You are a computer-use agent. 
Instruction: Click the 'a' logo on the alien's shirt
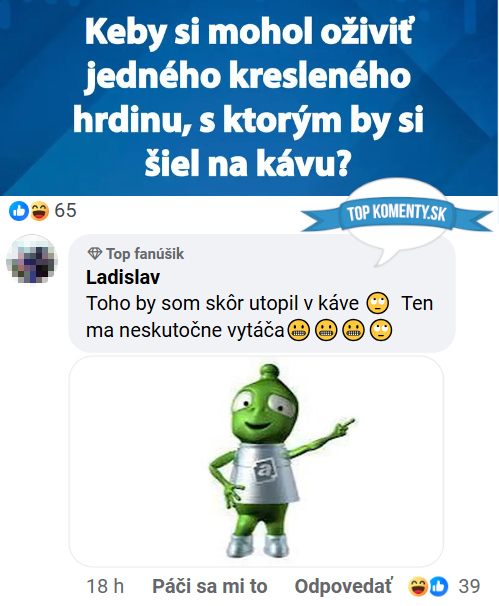(x=264, y=470)
